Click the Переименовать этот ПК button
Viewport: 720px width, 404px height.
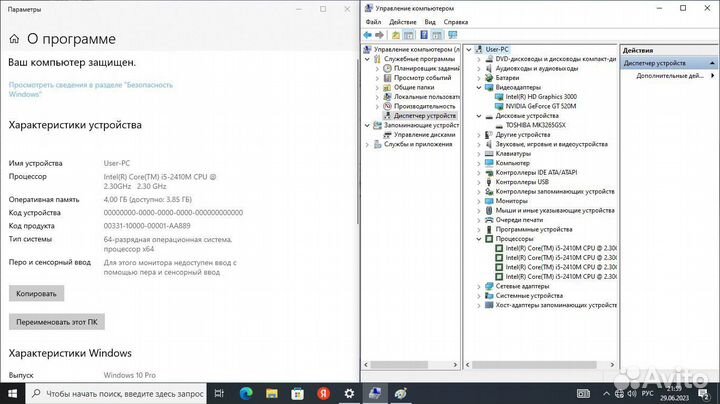tap(57, 321)
